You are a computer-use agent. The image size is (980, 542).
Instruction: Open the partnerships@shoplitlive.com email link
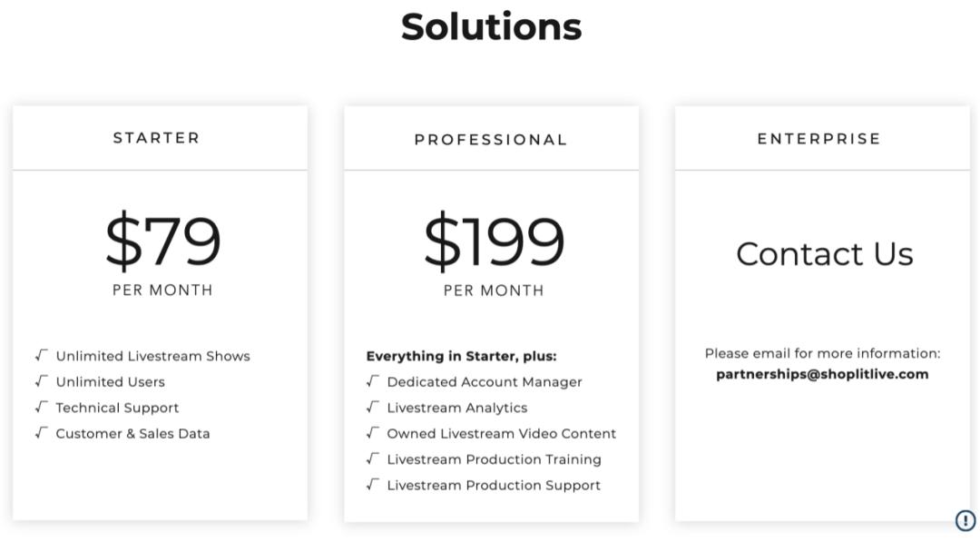pyautogui.click(x=822, y=374)
